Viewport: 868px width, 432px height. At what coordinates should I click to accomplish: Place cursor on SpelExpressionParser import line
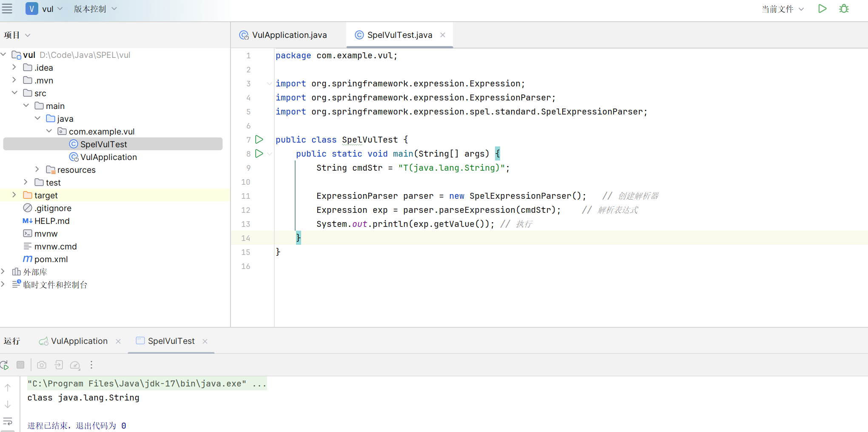coord(461,112)
